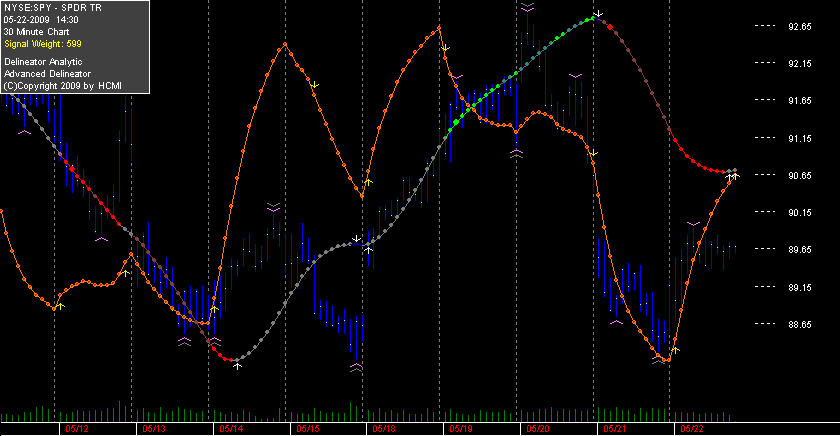840x436 pixels.
Task: Click the white down arrow at chart peak on 05/21
Action: [x=599, y=13]
